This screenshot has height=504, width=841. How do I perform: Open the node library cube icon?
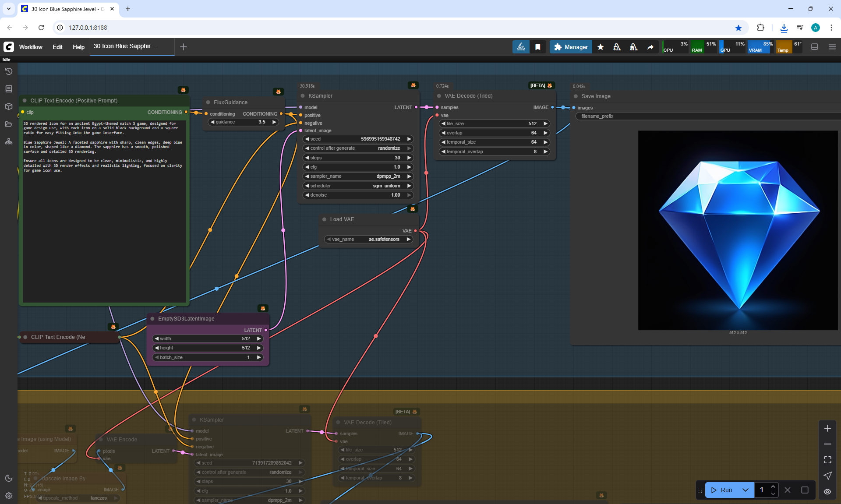pyautogui.click(x=9, y=106)
